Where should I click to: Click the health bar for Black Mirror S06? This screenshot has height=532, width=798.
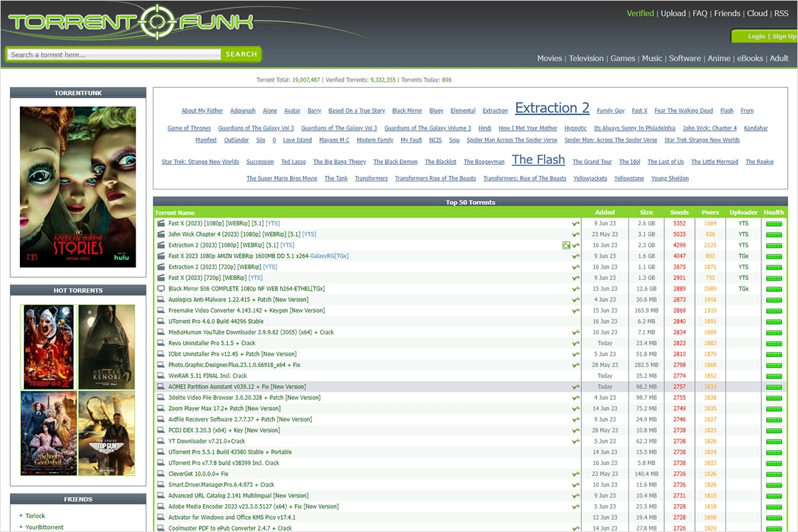click(x=773, y=289)
